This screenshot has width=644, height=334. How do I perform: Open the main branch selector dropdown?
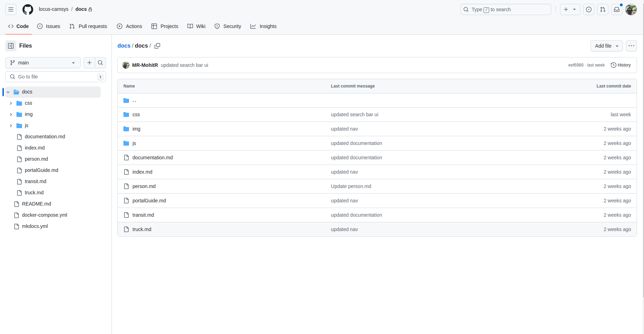43,63
